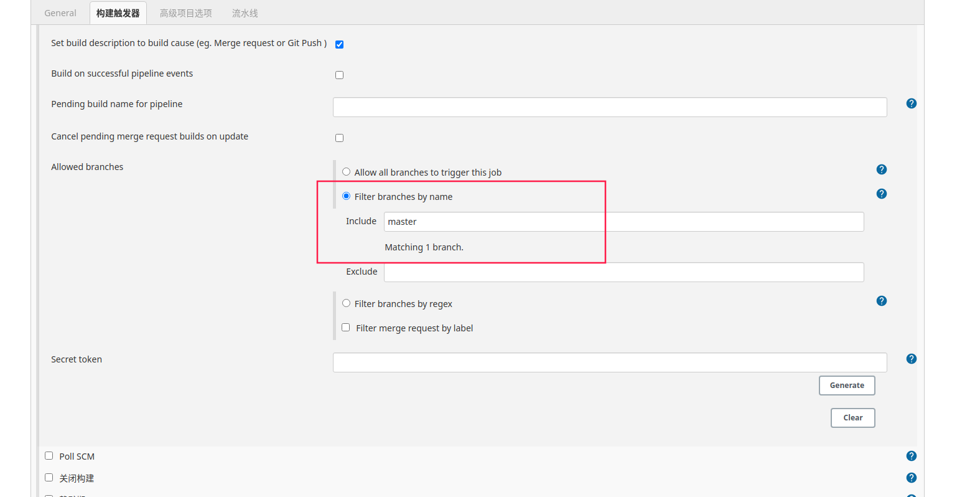The image size is (980, 497).
Task: Tick the Poll SCM checkbox
Action: (x=49, y=456)
